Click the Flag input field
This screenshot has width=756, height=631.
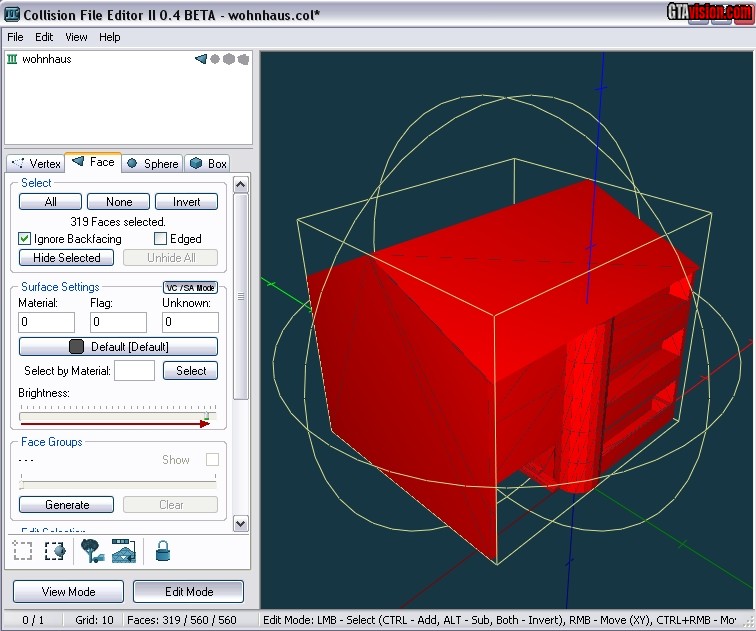click(x=118, y=322)
